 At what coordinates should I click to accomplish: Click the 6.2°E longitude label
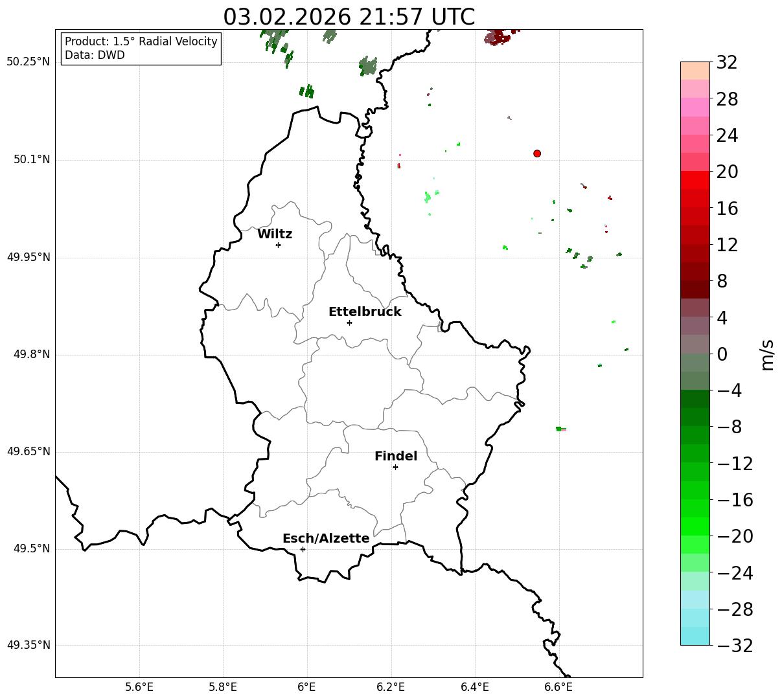tap(391, 687)
